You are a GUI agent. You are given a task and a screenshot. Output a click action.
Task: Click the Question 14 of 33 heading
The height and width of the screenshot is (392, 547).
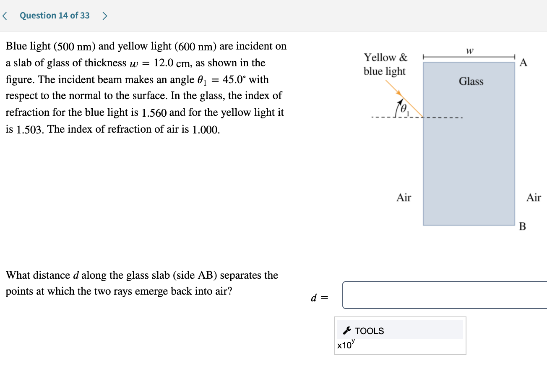click(54, 15)
